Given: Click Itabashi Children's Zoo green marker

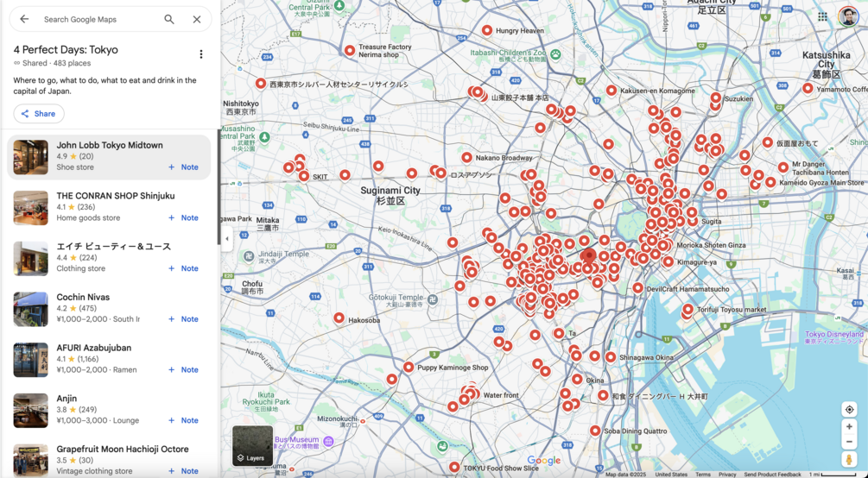Looking at the screenshot, I should pos(555,54).
